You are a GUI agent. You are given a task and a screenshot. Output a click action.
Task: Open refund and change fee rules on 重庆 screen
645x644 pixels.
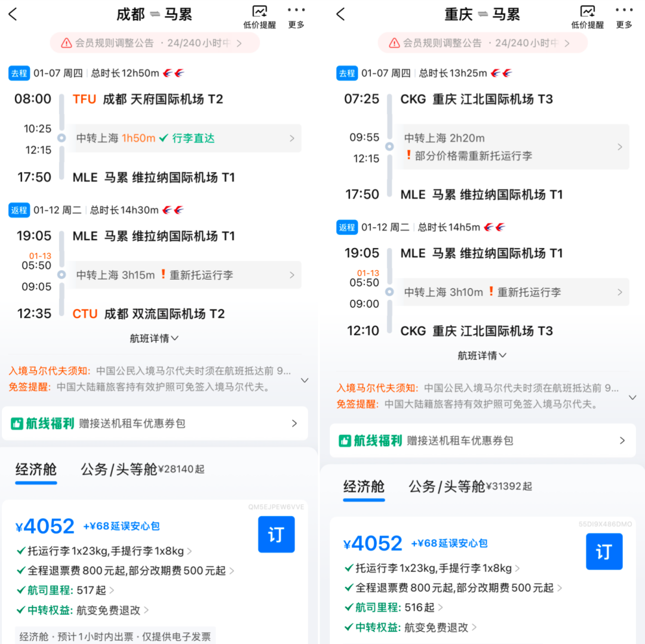coord(453,588)
